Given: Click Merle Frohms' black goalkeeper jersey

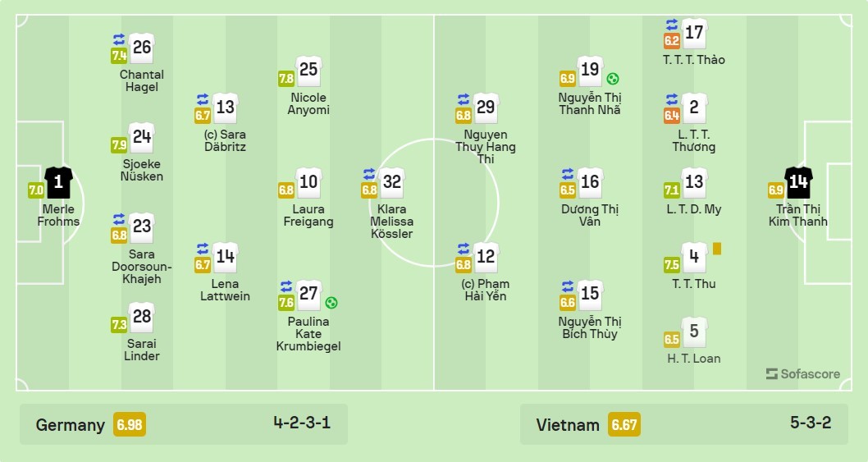Looking at the screenshot, I should (x=59, y=182).
